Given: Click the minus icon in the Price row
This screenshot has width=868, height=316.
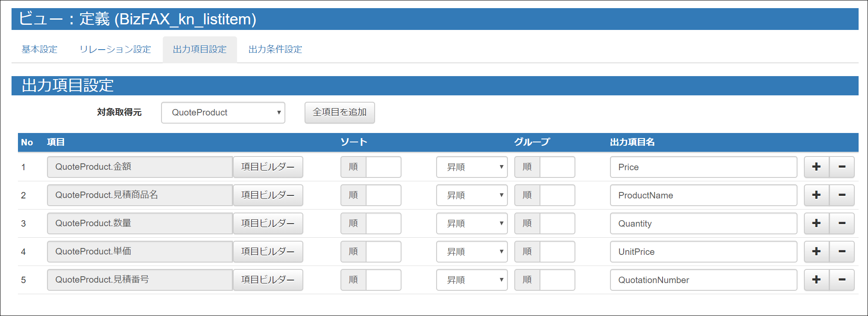Looking at the screenshot, I should (x=842, y=167).
